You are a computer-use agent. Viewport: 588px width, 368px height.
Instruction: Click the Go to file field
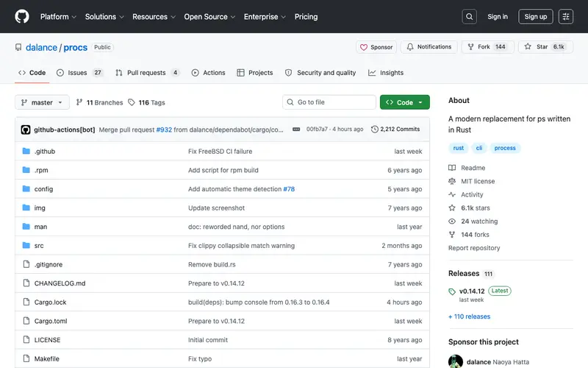329,102
